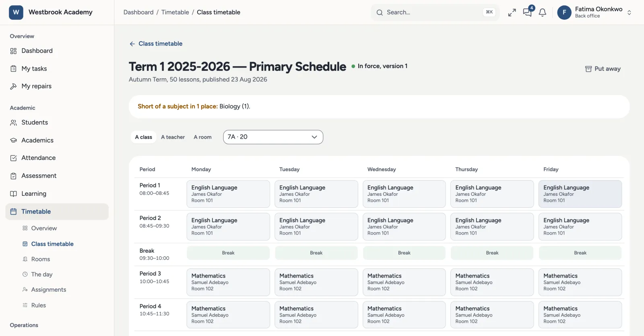Click the Thursday column header

tap(466, 169)
